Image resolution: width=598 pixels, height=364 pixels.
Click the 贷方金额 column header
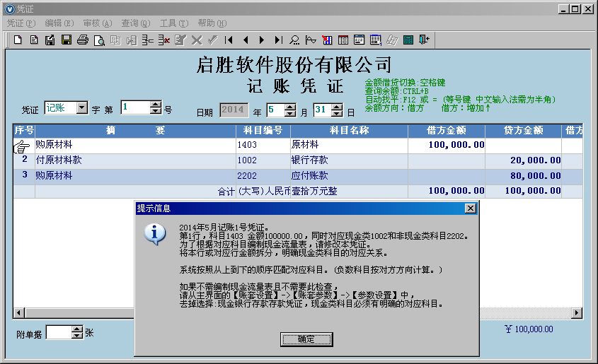click(x=523, y=131)
